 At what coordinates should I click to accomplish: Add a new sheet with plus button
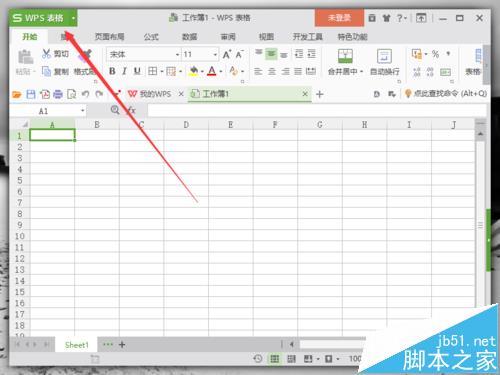122,345
